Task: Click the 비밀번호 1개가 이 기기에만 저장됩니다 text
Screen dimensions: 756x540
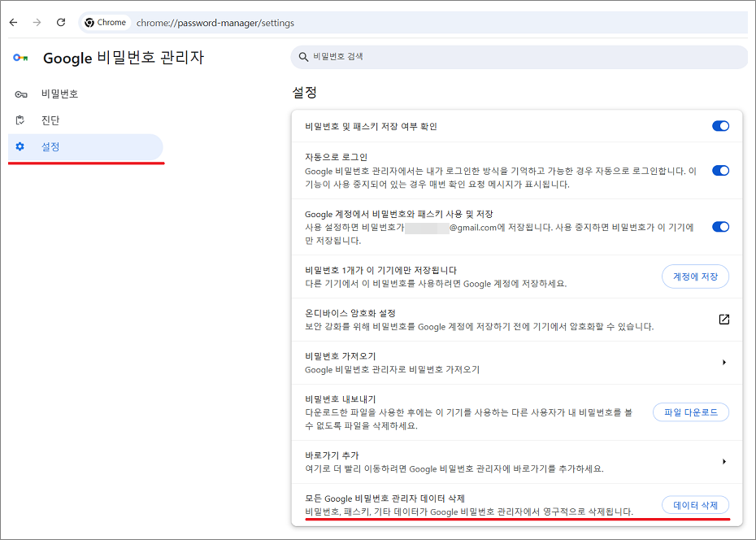Action: point(381,270)
